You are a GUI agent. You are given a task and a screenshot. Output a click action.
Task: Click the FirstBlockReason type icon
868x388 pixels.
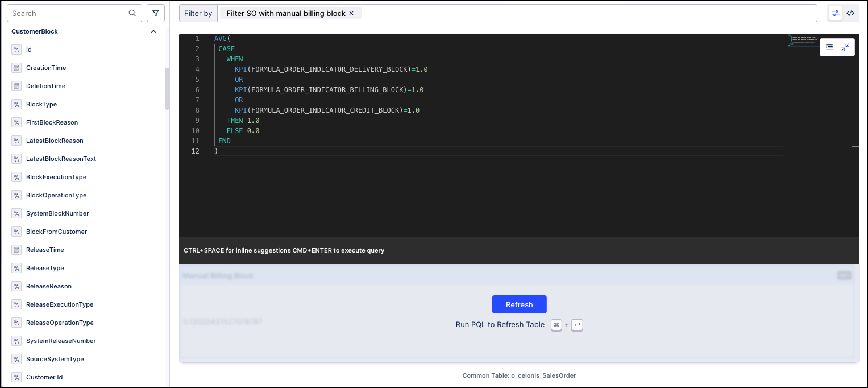[x=16, y=122]
